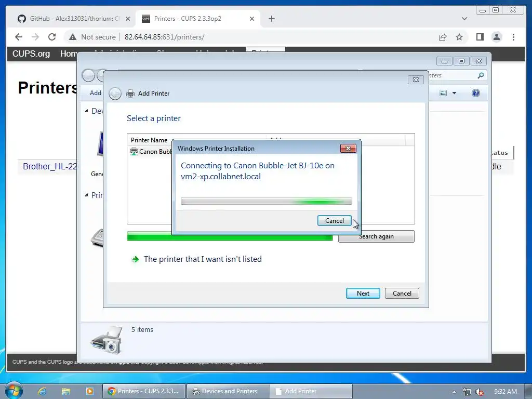Viewport: 532px width, 399px height.
Task: Click the search magnifier in Devices and Printers
Action: coord(481,75)
